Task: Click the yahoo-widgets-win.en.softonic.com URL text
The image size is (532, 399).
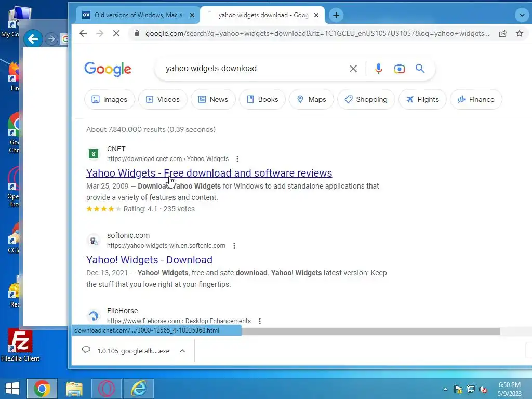Action: click(x=166, y=246)
